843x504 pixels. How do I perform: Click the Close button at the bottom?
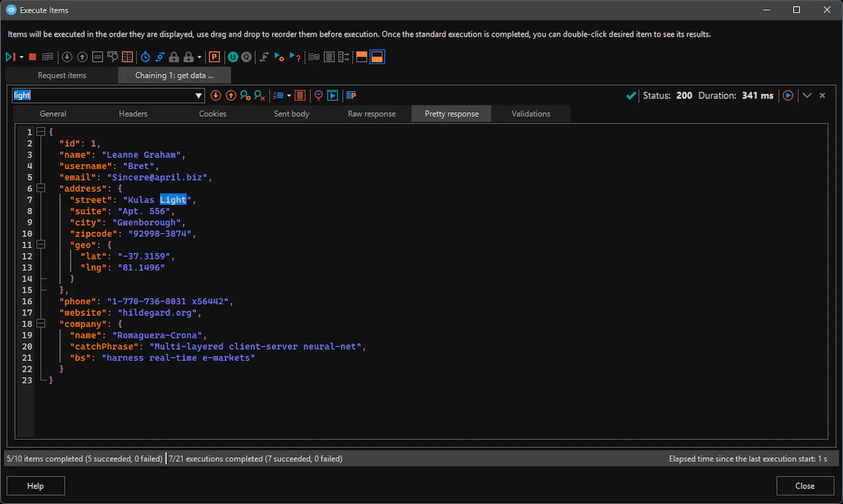click(x=805, y=486)
